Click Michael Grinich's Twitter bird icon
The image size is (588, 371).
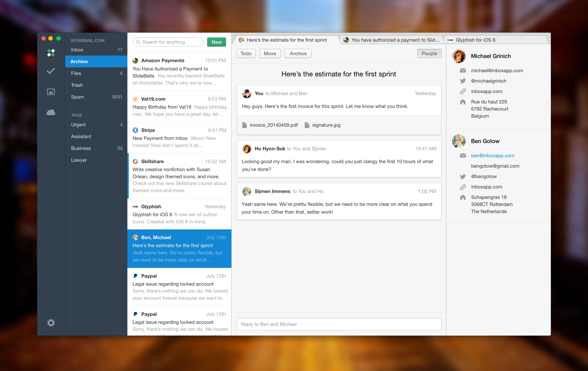pyautogui.click(x=463, y=81)
